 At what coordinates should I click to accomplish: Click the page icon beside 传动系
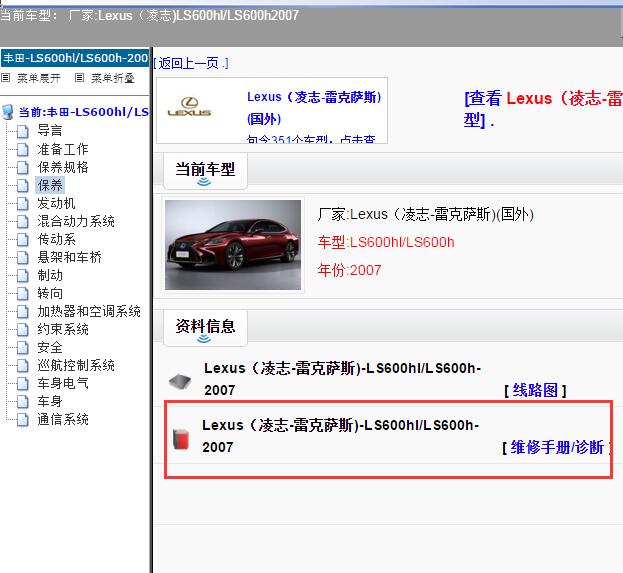tap(23, 239)
